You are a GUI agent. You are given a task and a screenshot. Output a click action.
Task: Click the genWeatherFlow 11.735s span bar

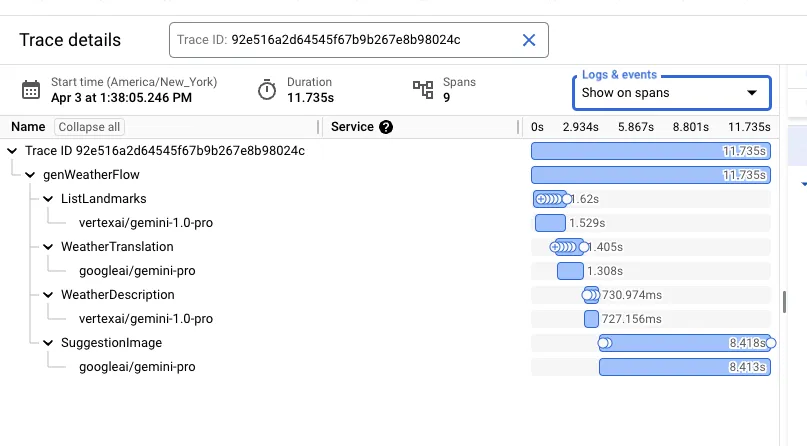click(x=650, y=175)
